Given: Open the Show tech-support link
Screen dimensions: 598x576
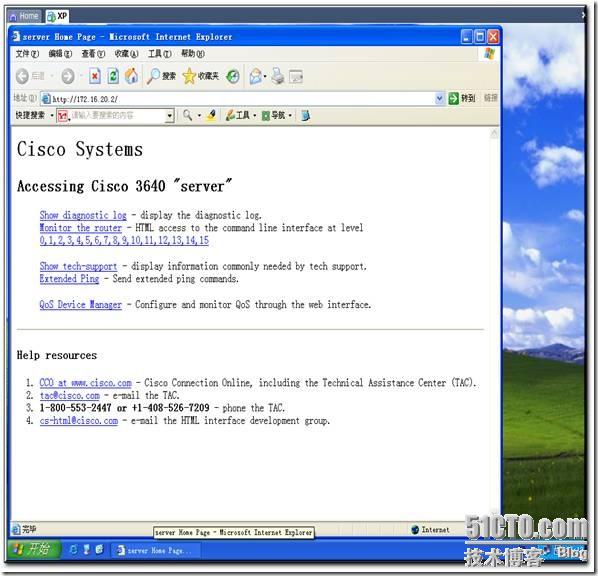Looking at the screenshot, I should (78, 266).
